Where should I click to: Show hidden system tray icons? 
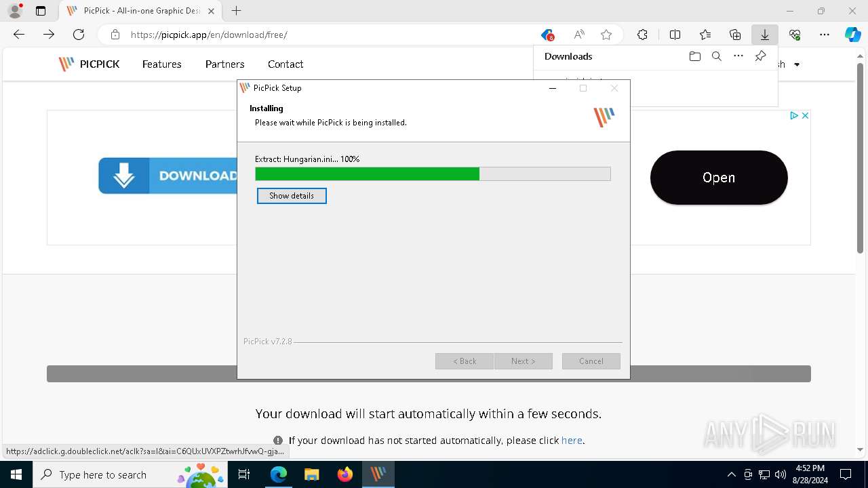point(731,474)
